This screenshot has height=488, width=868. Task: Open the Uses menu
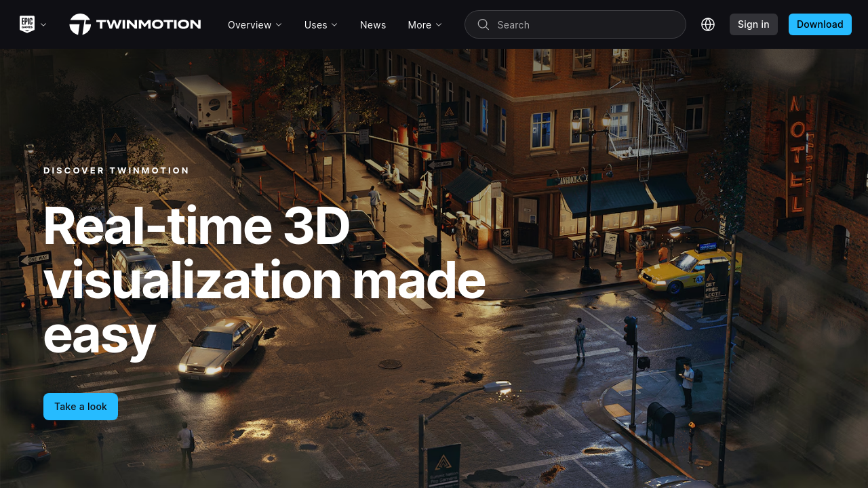315,25
